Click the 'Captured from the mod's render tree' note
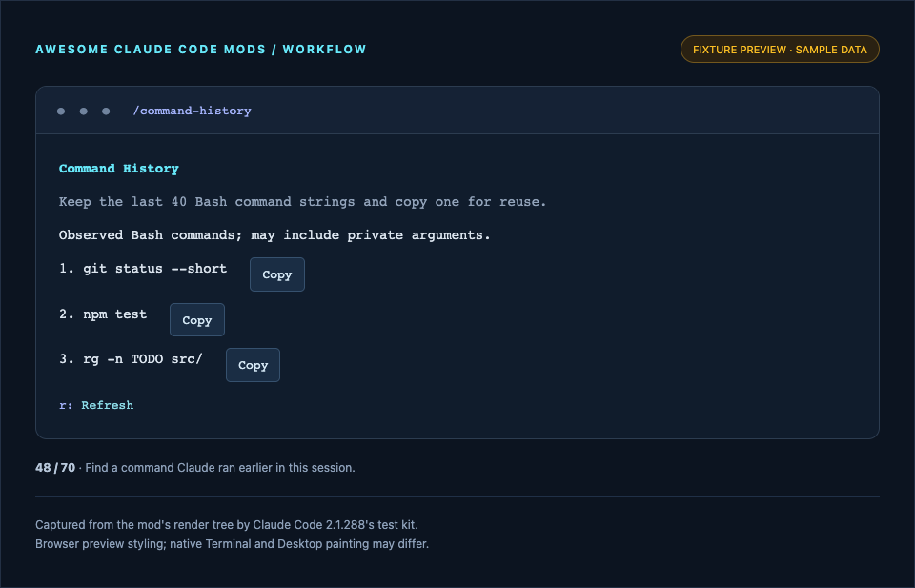The width and height of the screenshot is (915, 588). 227,525
